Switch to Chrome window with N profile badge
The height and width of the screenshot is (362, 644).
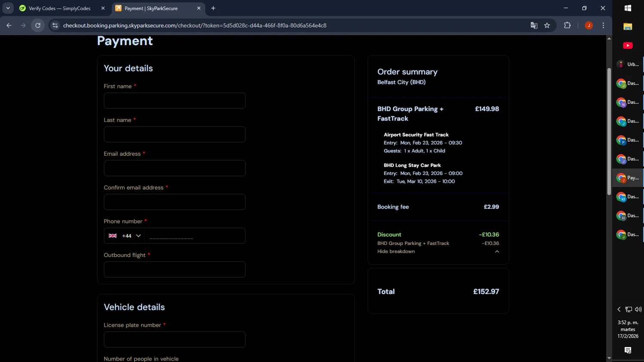[628, 102]
